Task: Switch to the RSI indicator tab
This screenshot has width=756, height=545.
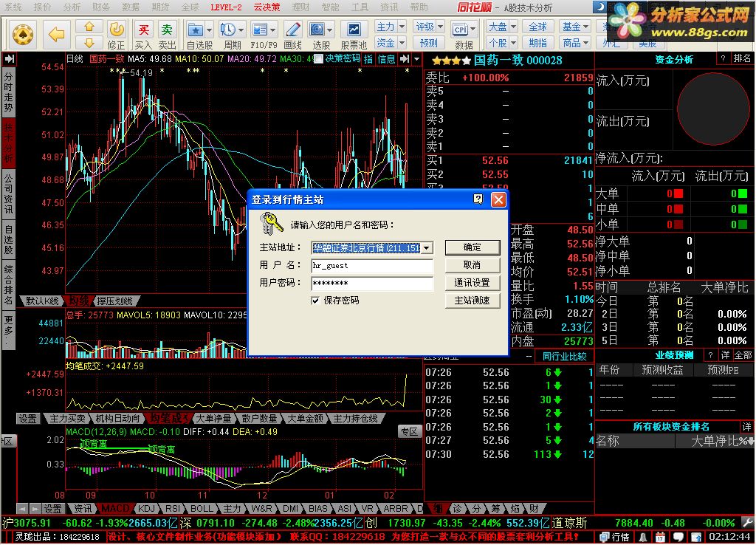Action: [172, 509]
